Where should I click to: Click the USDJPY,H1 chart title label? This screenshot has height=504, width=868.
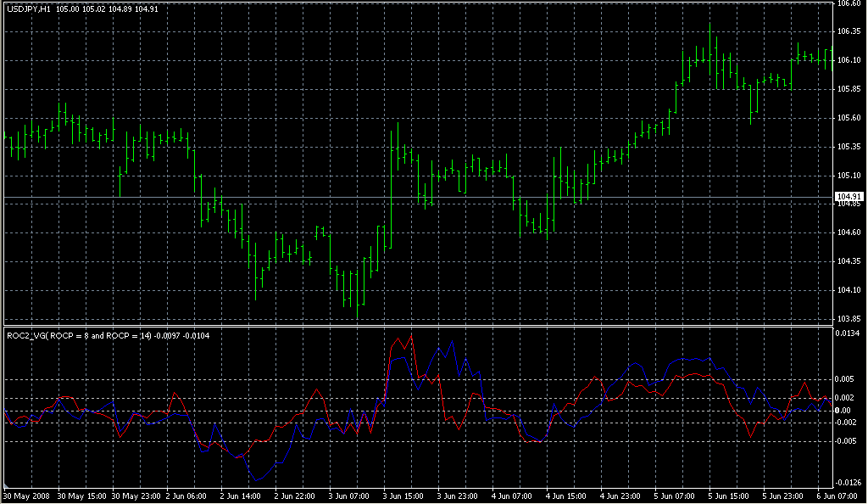(28, 8)
